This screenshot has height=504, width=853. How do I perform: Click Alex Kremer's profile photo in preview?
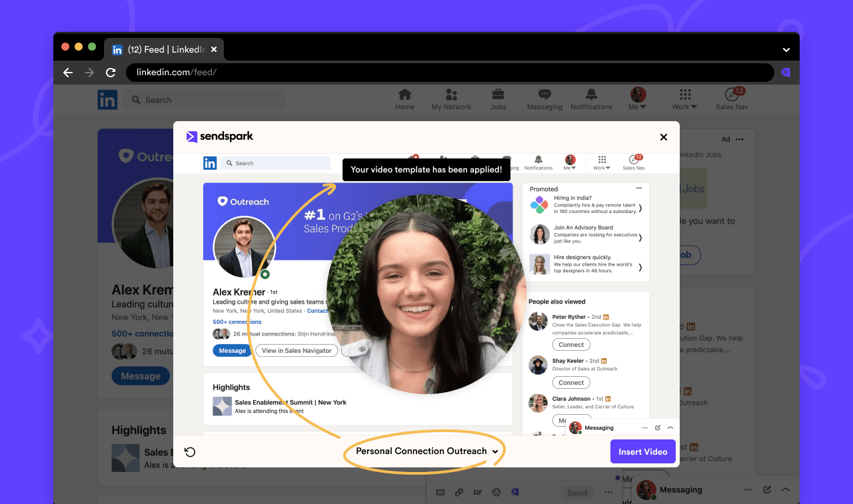[245, 247]
